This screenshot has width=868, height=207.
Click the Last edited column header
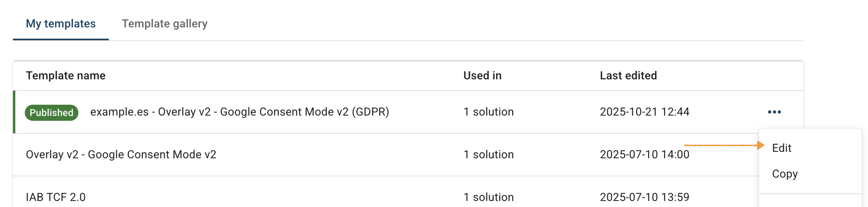pyautogui.click(x=628, y=76)
